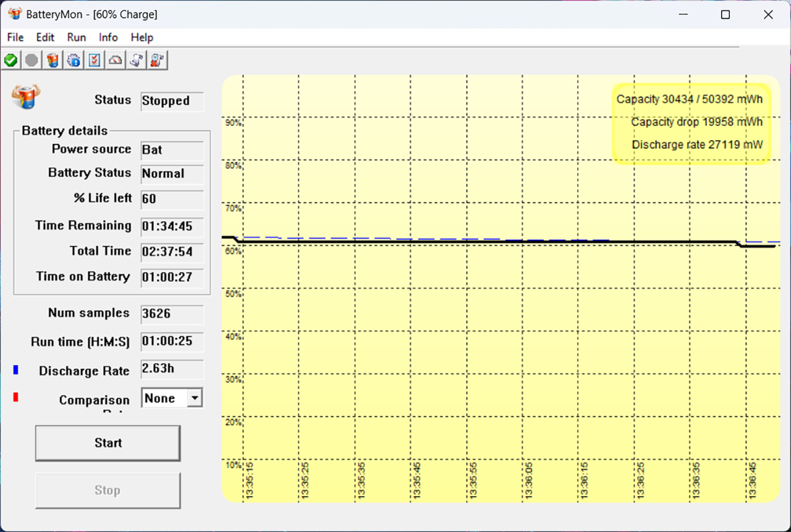Click the Battery Status field showing Normal
The width and height of the screenshot is (791, 532).
tap(172, 174)
